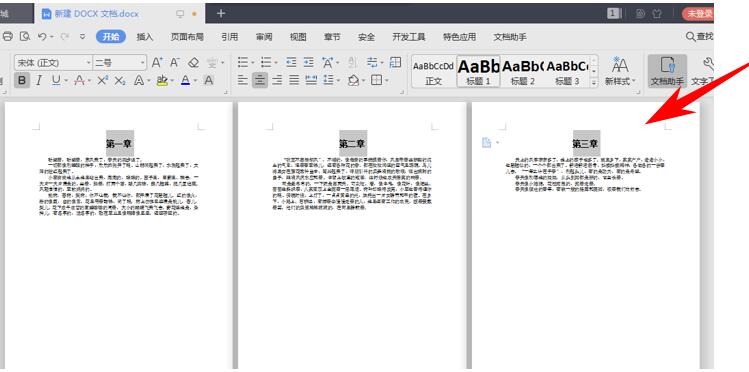Apply borders to paragraph

(x=376, y=80)
